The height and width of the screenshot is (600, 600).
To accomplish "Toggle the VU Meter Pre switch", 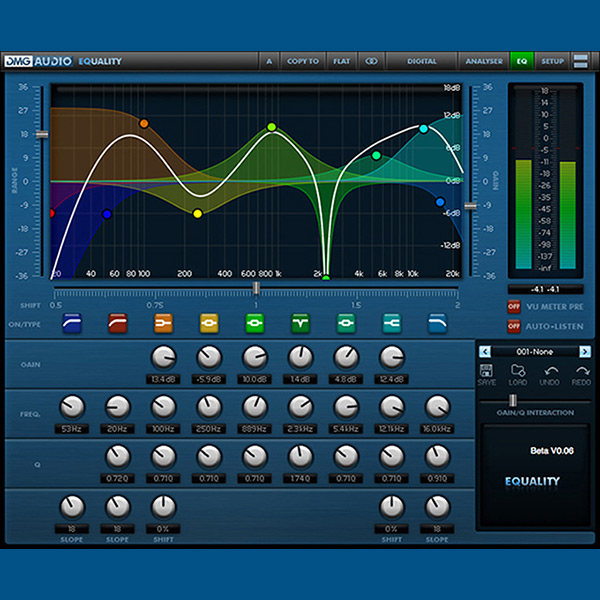I will (x=514, y=306).
